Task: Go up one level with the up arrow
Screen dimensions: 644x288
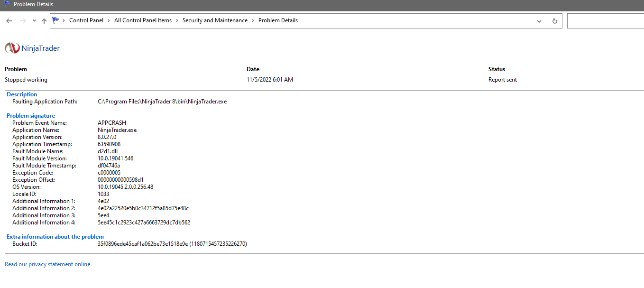Action: [x=44, y=21]
